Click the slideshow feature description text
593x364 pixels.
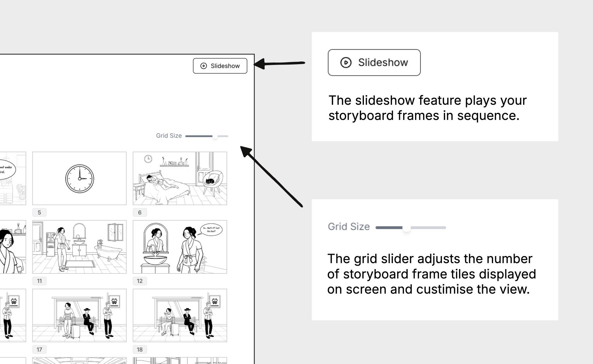pos(427,108)
